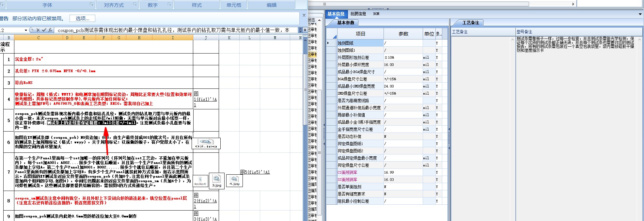Click cell with 孔公差 PTH tolerance text
Image resolution: width=644 pixels, height=221 pixels.
coord(103,71)
